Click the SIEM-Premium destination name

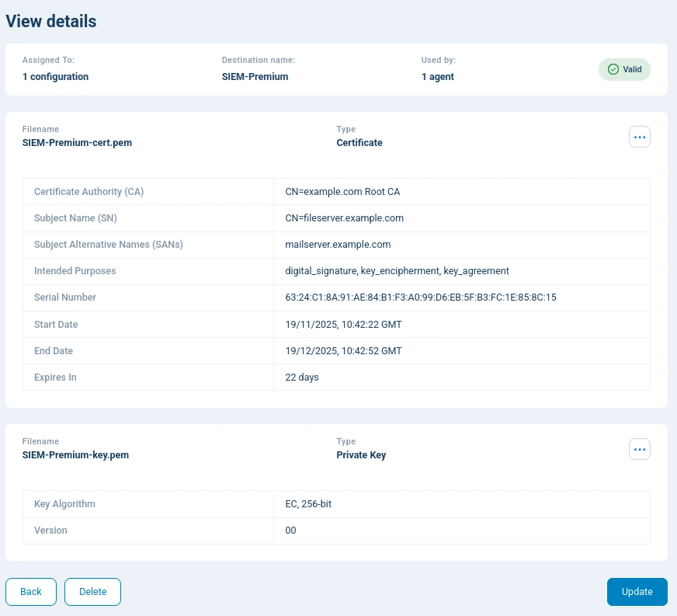(255, 77)
